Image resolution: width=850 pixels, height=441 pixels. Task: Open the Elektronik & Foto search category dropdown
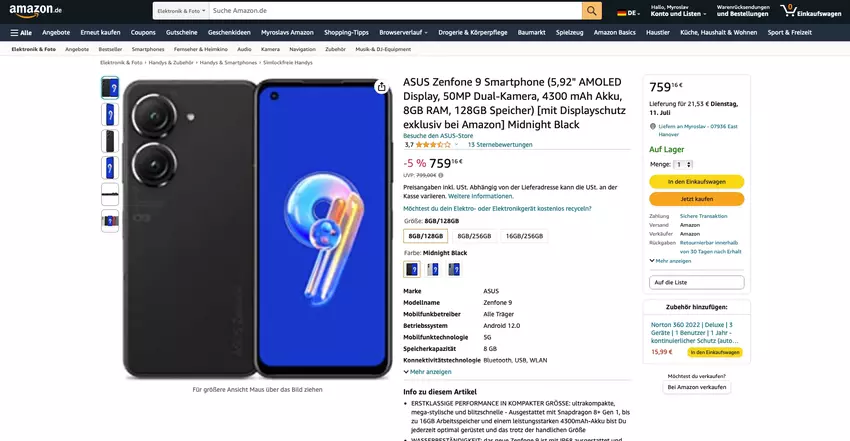pyautogui.click(x=182, y=11)
